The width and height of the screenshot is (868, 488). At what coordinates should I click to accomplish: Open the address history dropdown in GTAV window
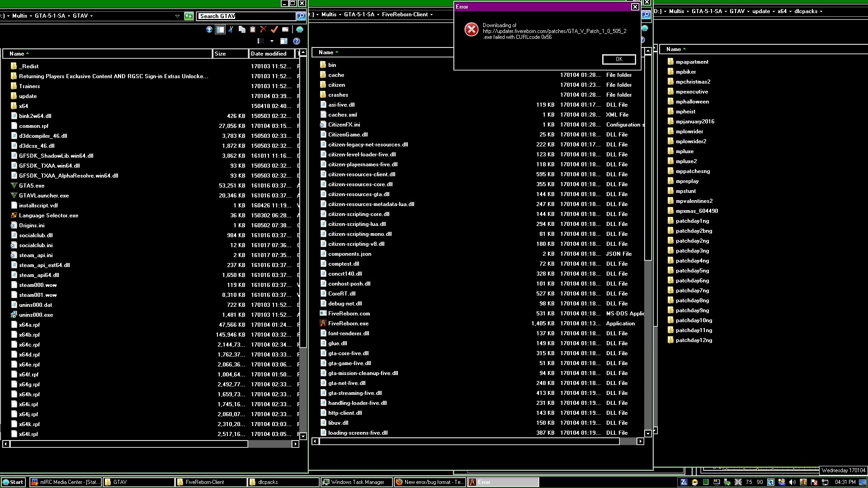(177, 16)
